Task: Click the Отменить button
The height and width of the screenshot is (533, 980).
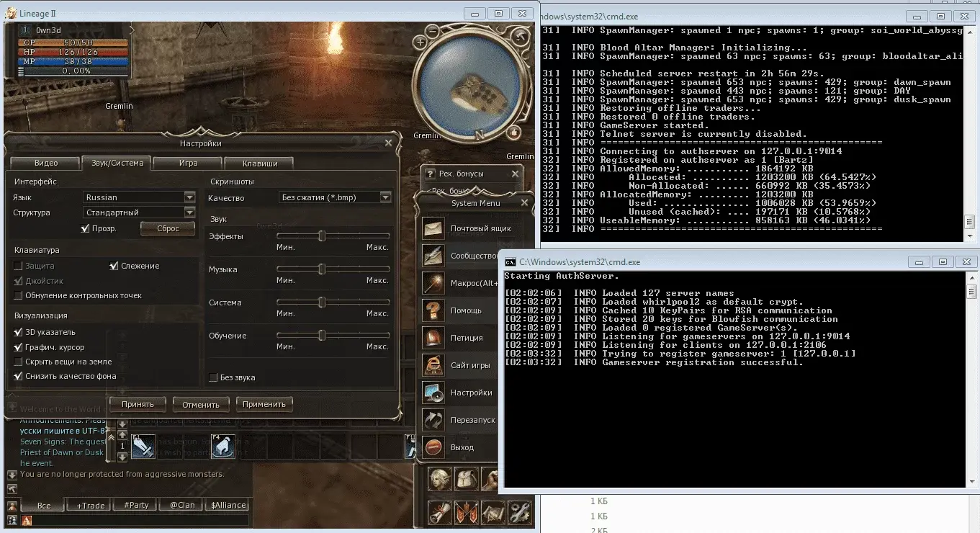Action: [201, 404]
